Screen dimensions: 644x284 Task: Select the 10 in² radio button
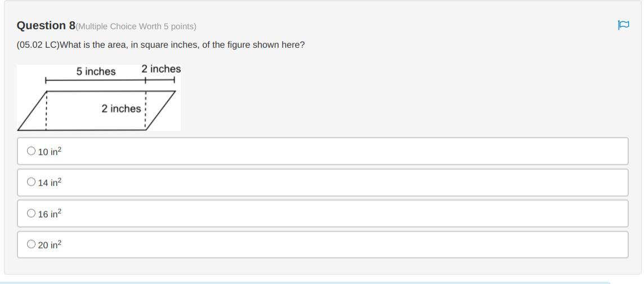pyautogui.click(x=31, y=151)
